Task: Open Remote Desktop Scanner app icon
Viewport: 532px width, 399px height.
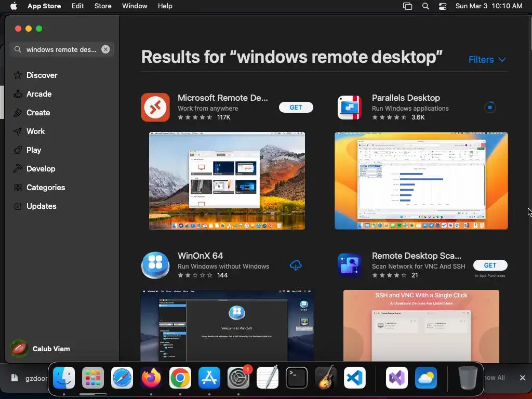Action: [x=350, y=265]
